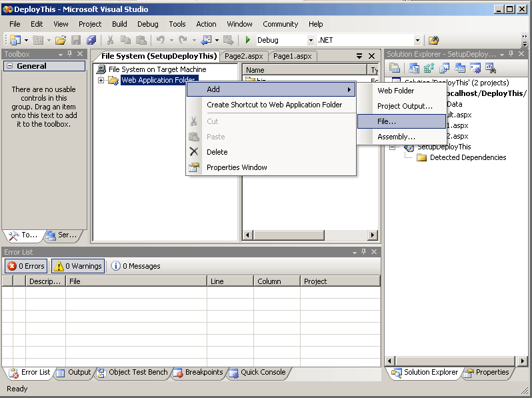The width and height of the screenshot is (532, 398).
Task: Open the Debug configuration dropdown
Action: (x=310, y=41)
